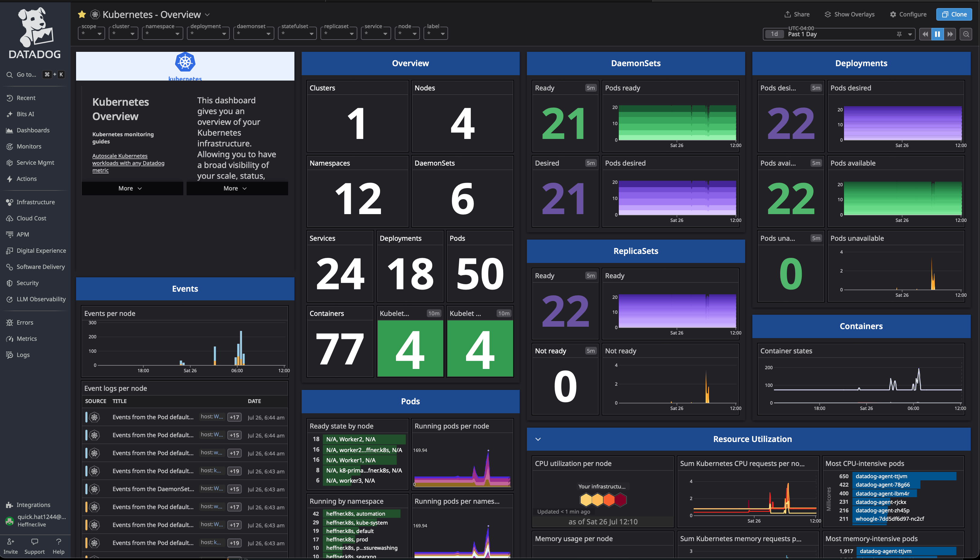
Task: Open the namespace filter dropdown
Action: pyautogui.click(x=162, y=34)
